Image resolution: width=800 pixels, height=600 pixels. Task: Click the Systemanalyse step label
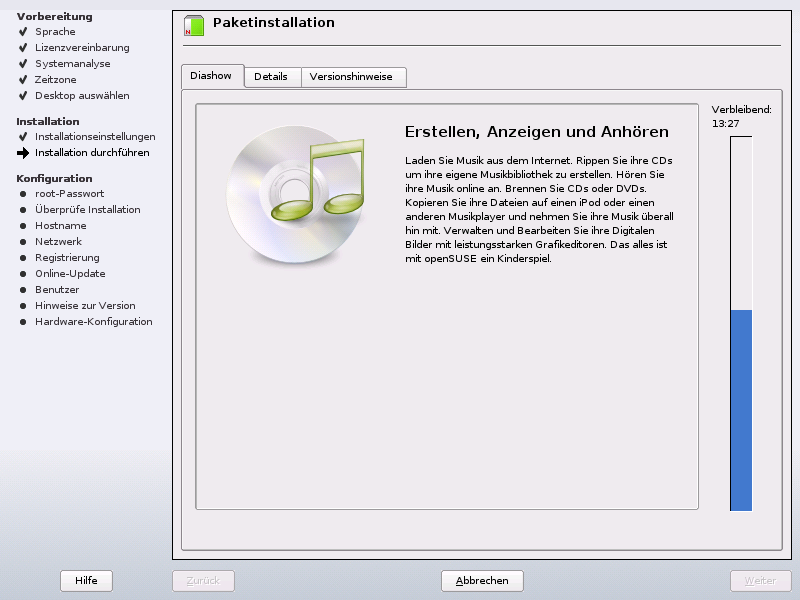click(x=72, y=64)
